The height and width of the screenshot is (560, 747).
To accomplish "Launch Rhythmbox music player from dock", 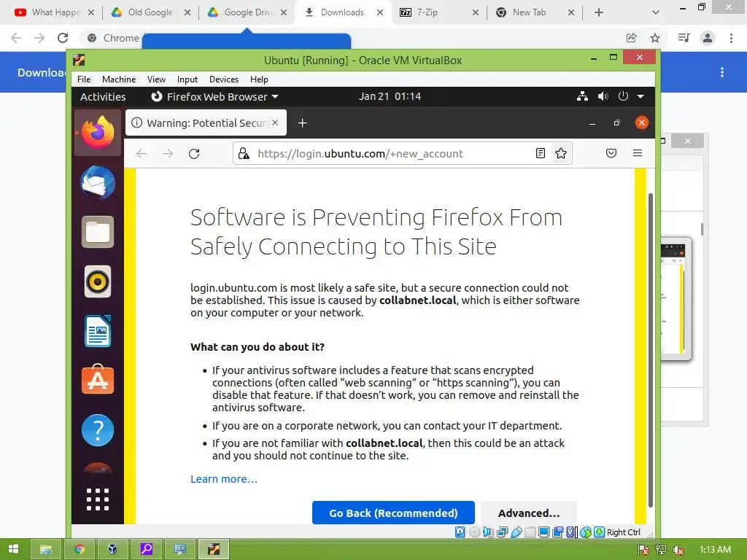I will point(98,281).
